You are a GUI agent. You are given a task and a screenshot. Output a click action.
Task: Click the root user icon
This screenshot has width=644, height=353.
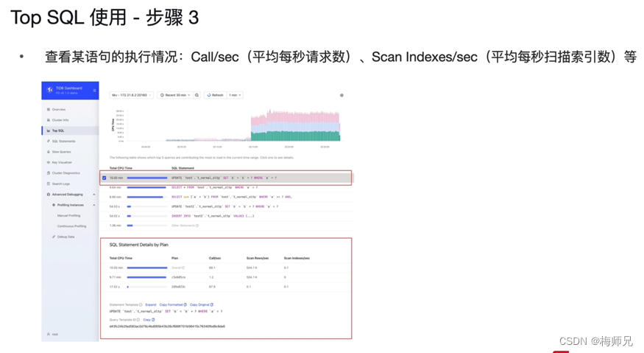click(49, 335)
